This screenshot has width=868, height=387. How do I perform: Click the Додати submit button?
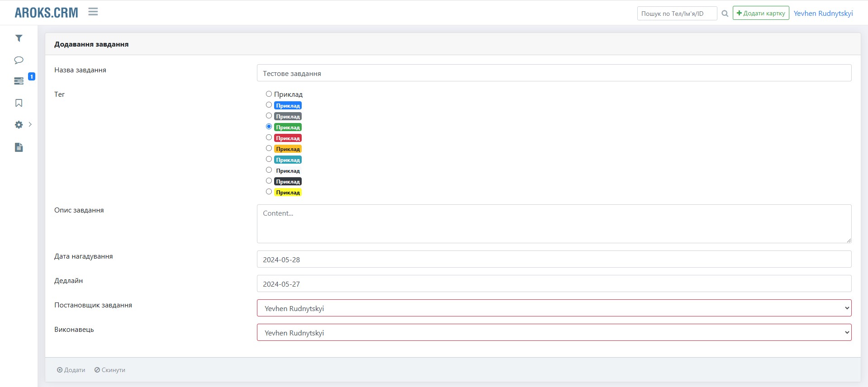(x=71, y=370)
